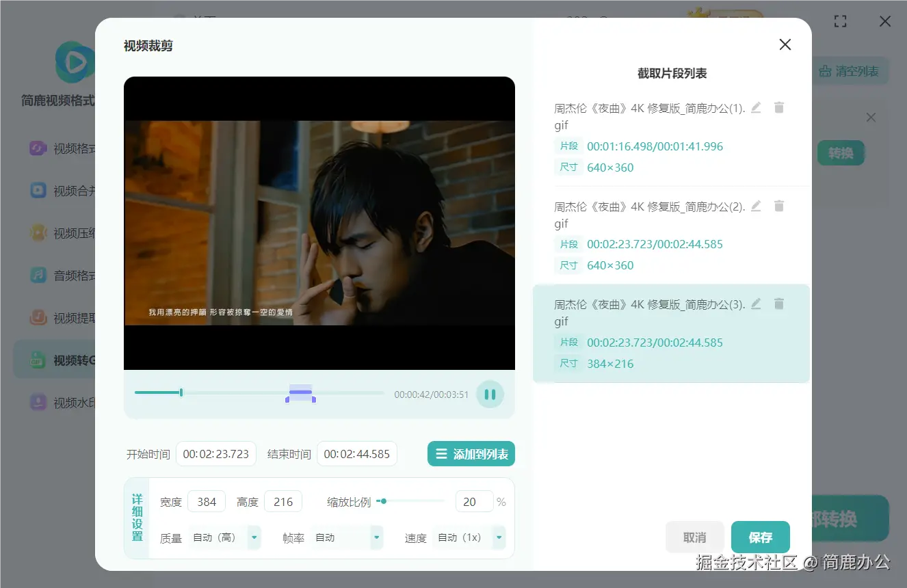The height and width of the screenshot is (588, 907).
Task: Click the 00:00:42/00:03:51 time readout
Action: (432, 395)
